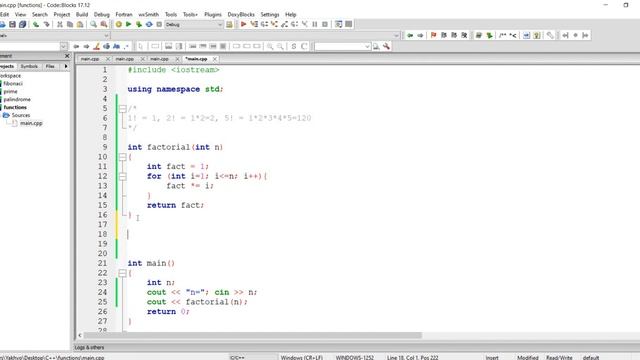The height and width of the screenshot is (360, 640).
Task: Click the Replace icon
Action: tap(104, 24)
